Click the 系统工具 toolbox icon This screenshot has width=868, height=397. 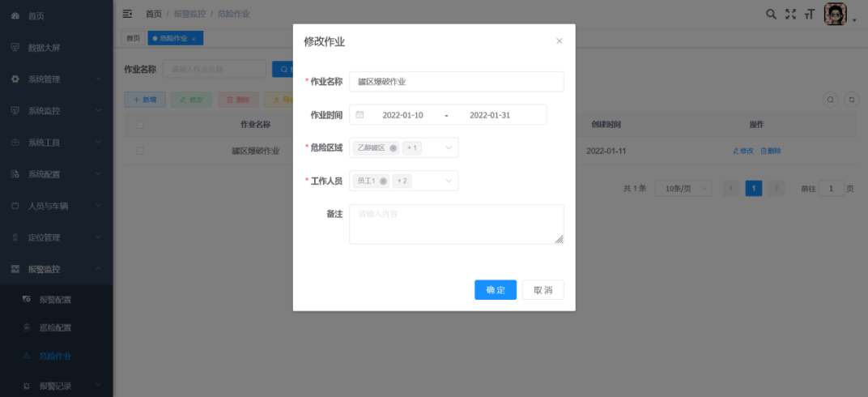click(x=15, y=143)
